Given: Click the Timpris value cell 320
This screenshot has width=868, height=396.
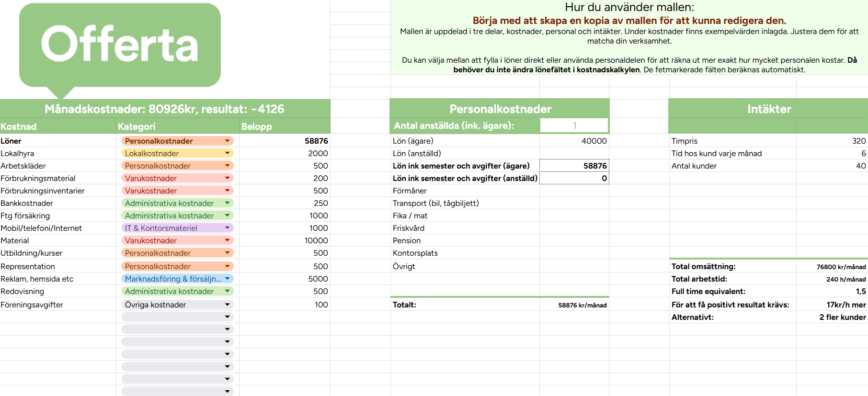Looking at the screenshot, I should click(832, 141).
